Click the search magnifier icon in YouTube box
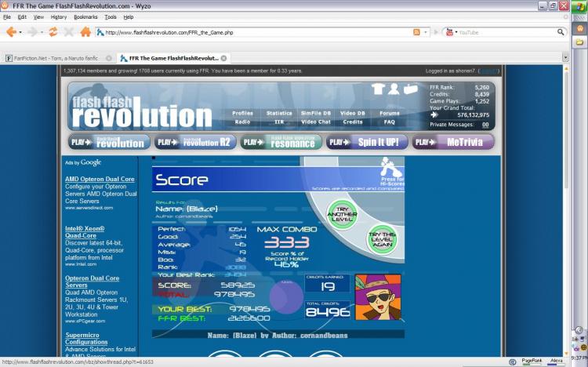Image resolution: width=588 pixels, height=367 pixels. point(561,33)
